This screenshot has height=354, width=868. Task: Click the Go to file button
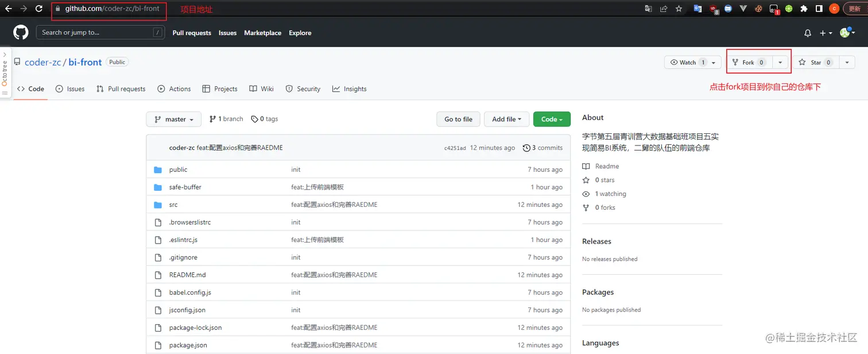coord(458,119)
